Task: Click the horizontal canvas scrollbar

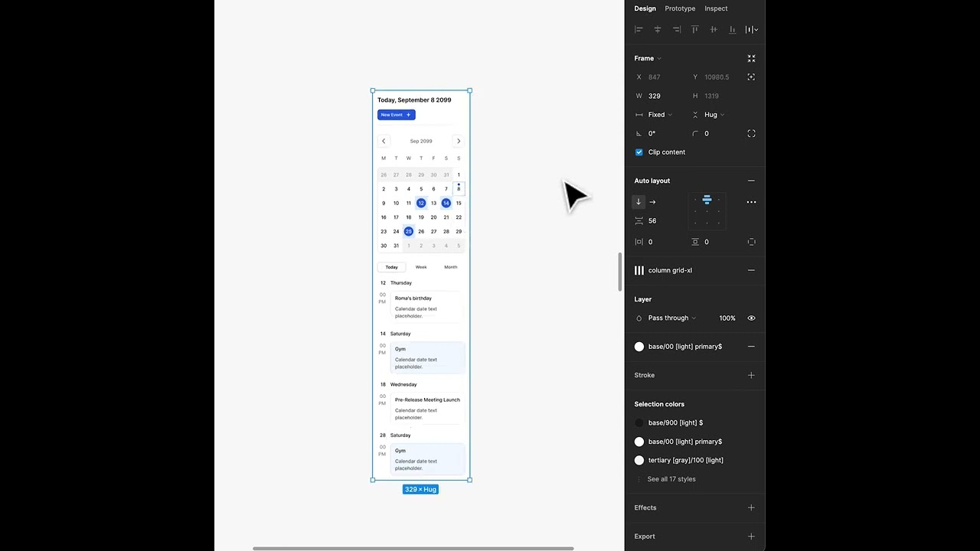Action: point(413,548)
